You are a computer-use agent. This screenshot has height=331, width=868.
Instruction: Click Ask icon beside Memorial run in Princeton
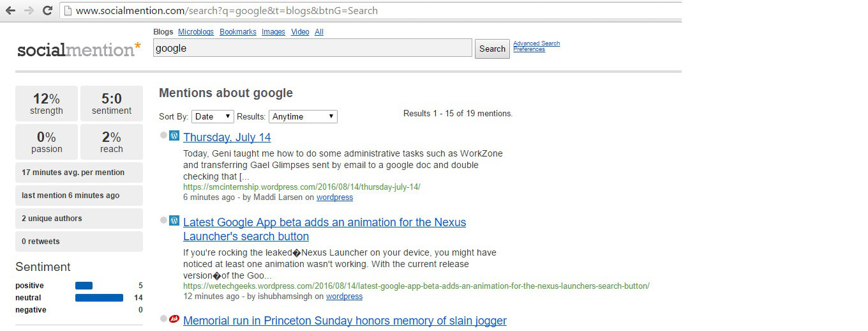pyautogui.click(x=174, y=319)
